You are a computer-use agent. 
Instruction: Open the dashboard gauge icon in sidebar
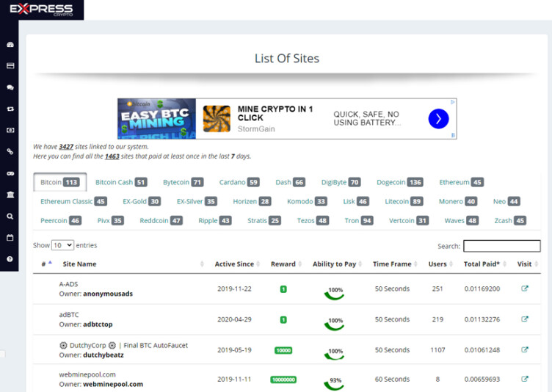10,45
